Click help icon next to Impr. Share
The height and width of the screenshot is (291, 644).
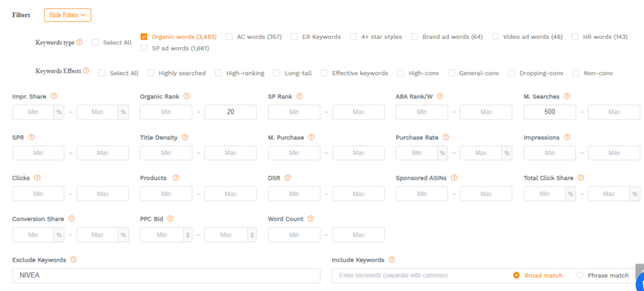[x=53, y=96]
